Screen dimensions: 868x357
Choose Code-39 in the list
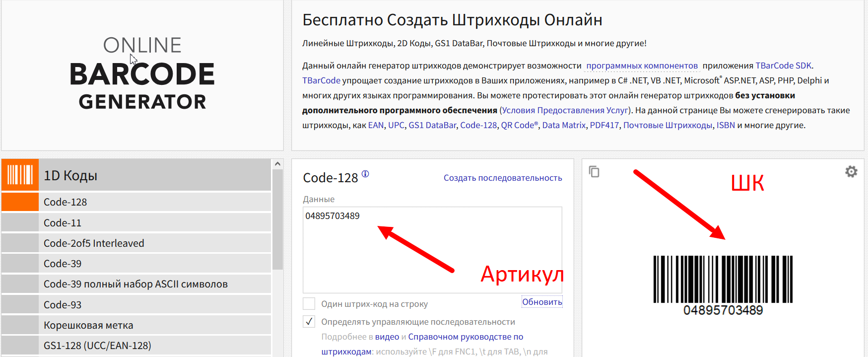63,264
